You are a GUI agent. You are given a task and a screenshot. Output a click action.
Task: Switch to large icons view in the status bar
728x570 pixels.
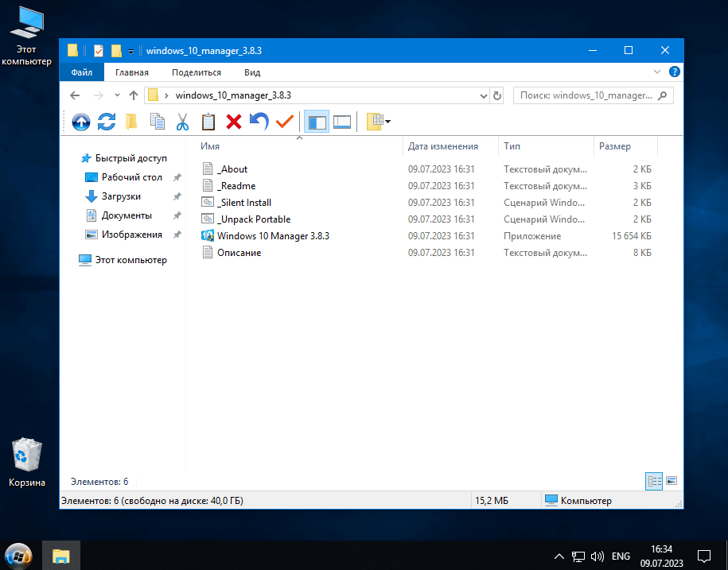pos(672,481)
